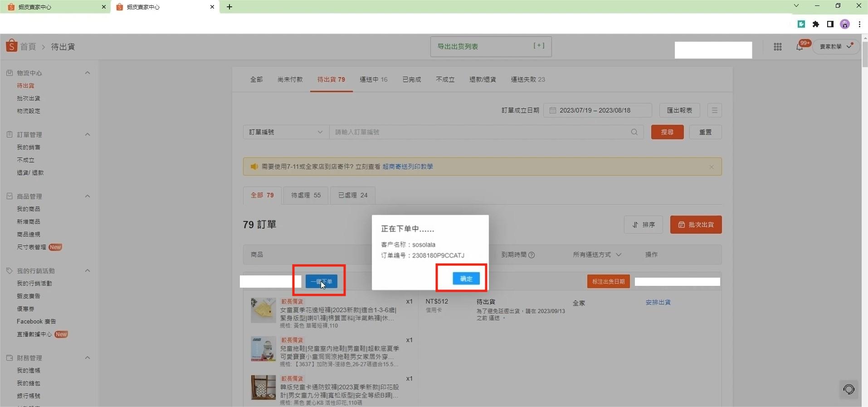This screenshot has width=868, height=407.
Task: Click the 重置 button
Action: point(705,132)
